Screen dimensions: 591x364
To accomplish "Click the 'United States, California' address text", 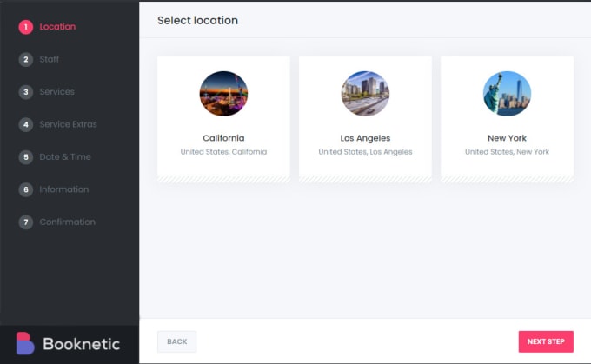I will [x=223, y=152].
